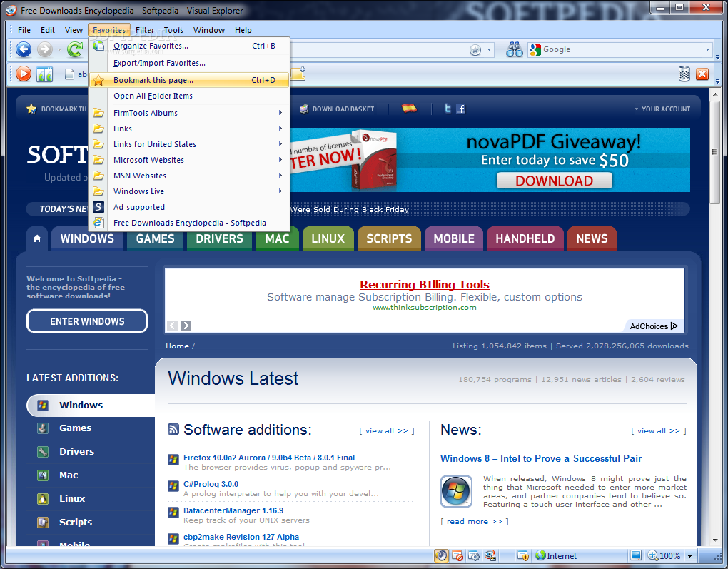This screenshot has width=728, height=569.
Task: Switch to the SCRIPTS tab
Action: 389,238
